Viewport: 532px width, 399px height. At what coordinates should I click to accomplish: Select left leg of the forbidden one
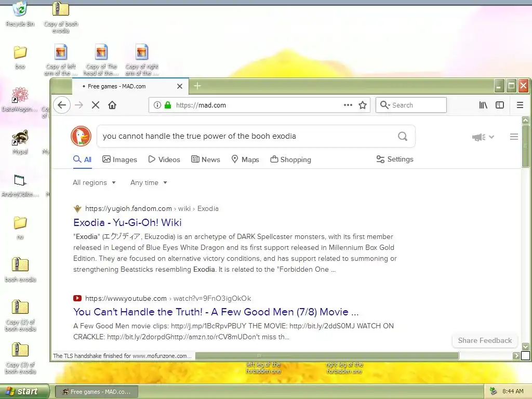(263, 368)
